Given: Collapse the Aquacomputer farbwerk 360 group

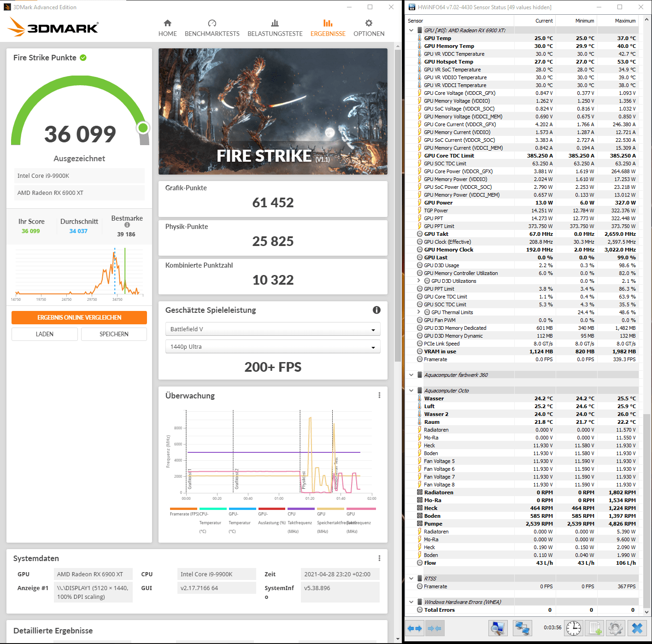Looking at the screenshot, I should point(411,375).
